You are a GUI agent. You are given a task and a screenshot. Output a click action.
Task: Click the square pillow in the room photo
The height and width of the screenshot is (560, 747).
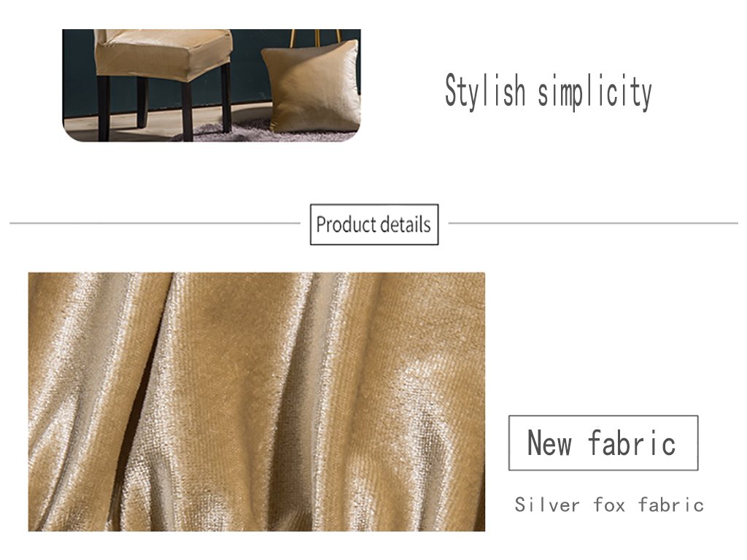[x=311, y=87]
